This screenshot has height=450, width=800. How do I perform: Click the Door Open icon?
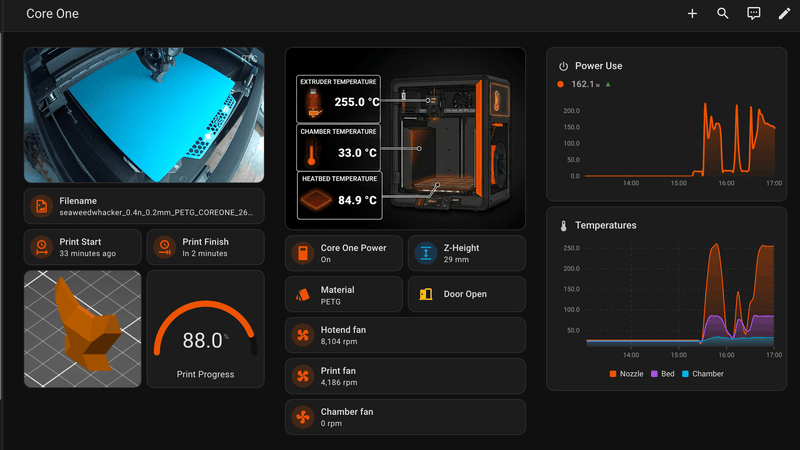pyautogui.click(x=426, y=294)
